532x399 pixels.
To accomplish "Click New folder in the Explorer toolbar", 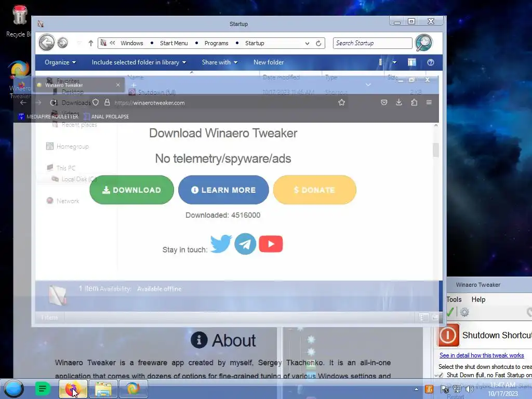I will coord(269,62).
